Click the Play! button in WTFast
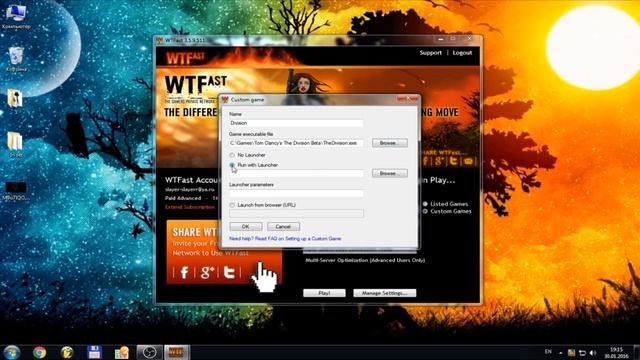This screenshot has width=640, height=360. [x=324, y=293]
